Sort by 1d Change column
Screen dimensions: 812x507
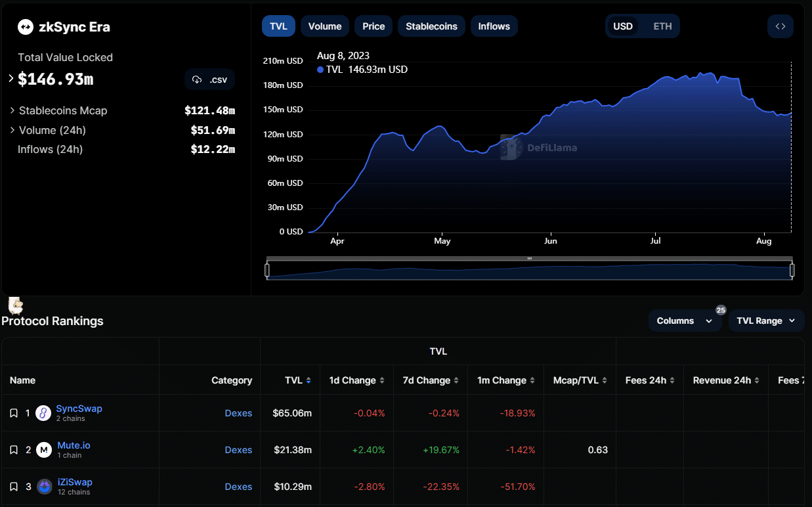click(x=382, y=380)
